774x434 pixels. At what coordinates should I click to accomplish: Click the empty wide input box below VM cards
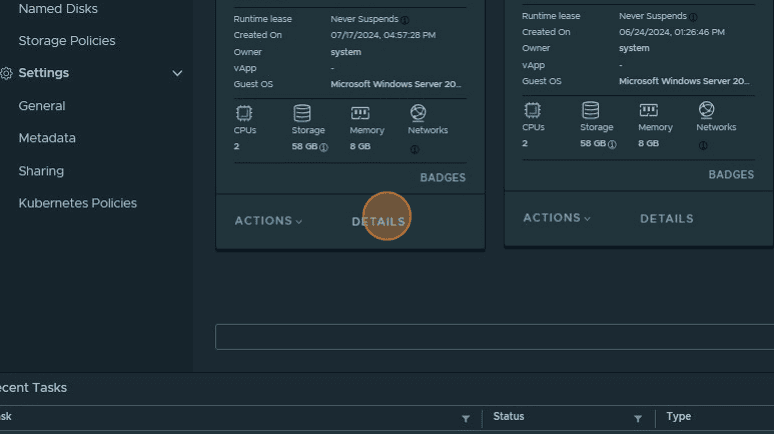pyautogui.click(x=495, y=337)
